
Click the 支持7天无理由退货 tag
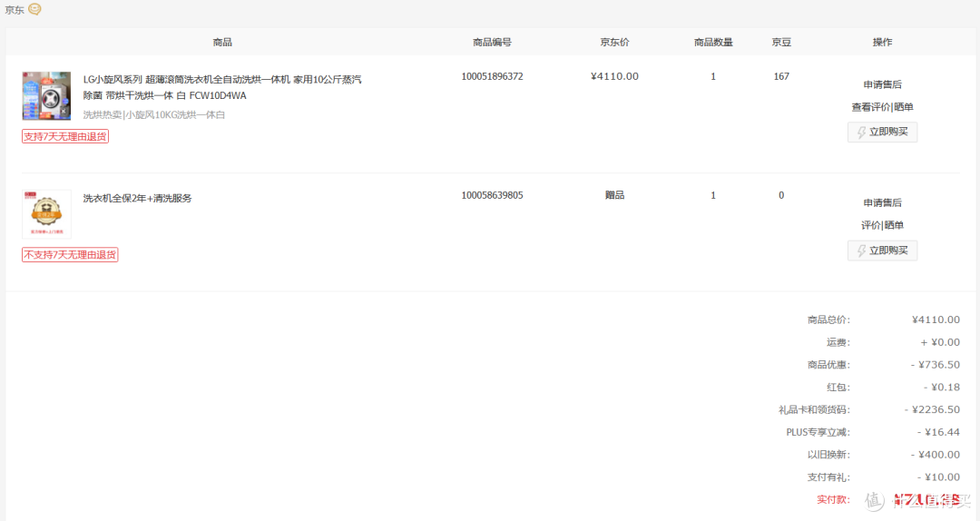[x=65, y=136]
